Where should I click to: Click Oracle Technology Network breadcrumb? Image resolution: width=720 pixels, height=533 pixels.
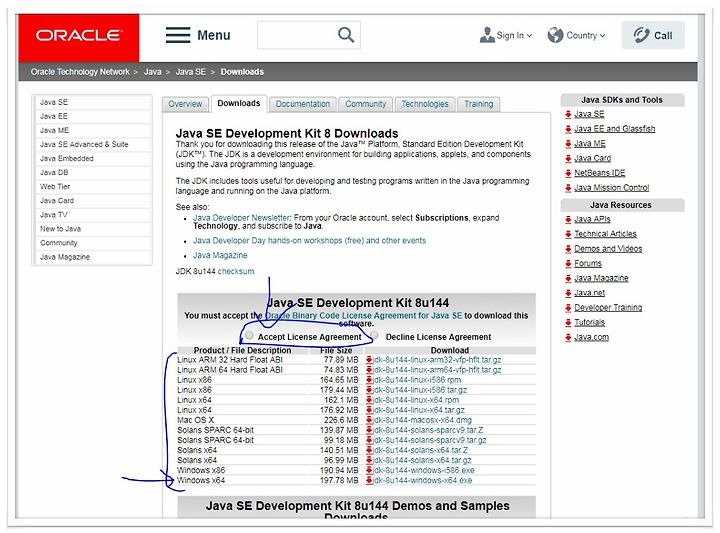click(x=80, y=72)
